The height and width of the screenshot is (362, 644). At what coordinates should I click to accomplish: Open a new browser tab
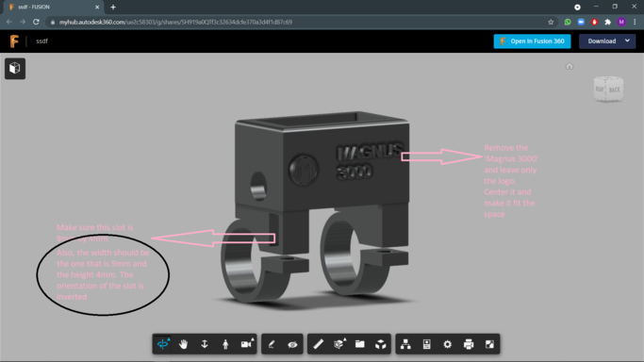(x=113, y=7)
